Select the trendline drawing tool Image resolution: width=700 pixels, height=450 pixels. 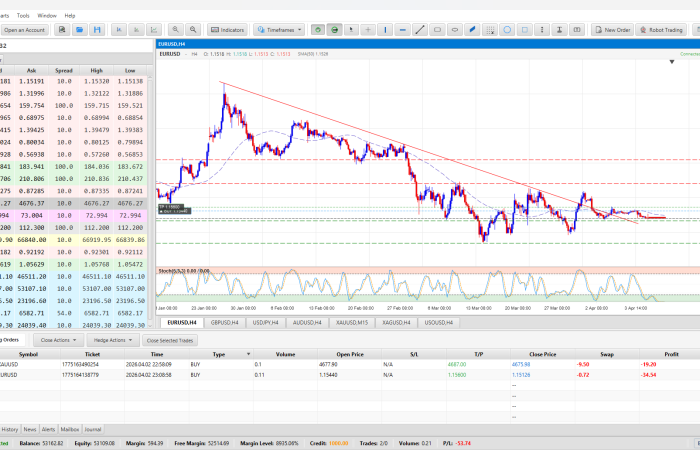point(420,30)
